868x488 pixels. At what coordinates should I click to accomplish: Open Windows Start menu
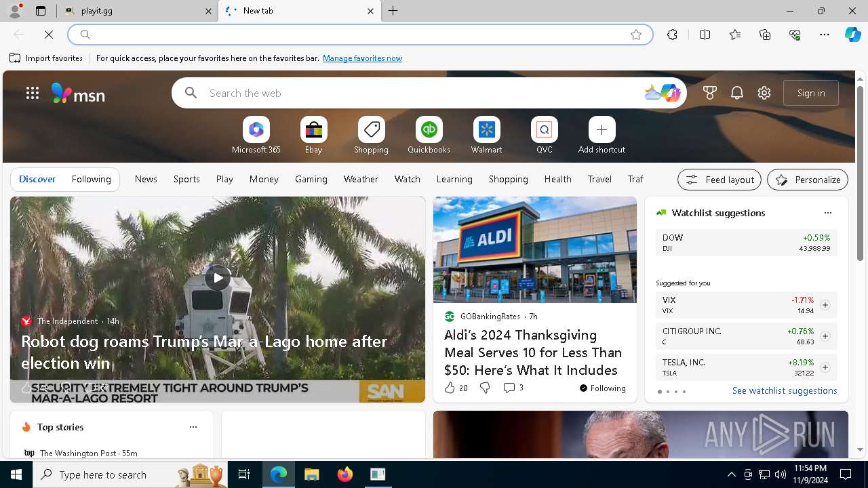coord(16,474)
